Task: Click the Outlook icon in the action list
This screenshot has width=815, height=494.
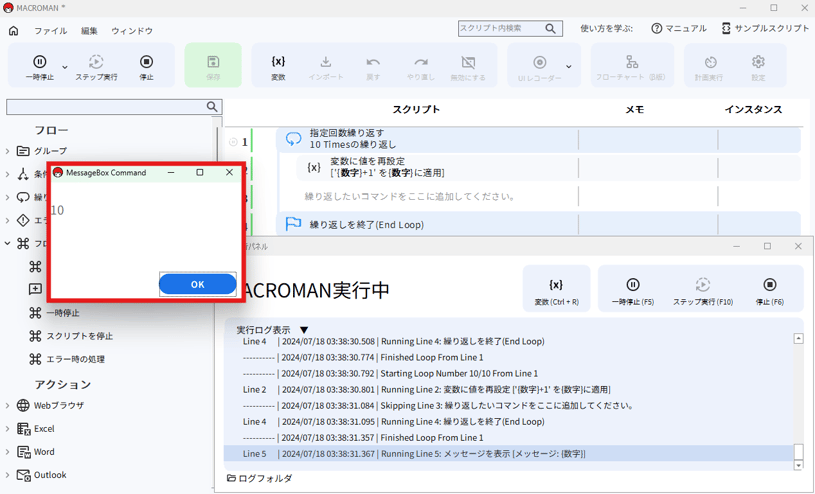Action: [x=23, y=475]
